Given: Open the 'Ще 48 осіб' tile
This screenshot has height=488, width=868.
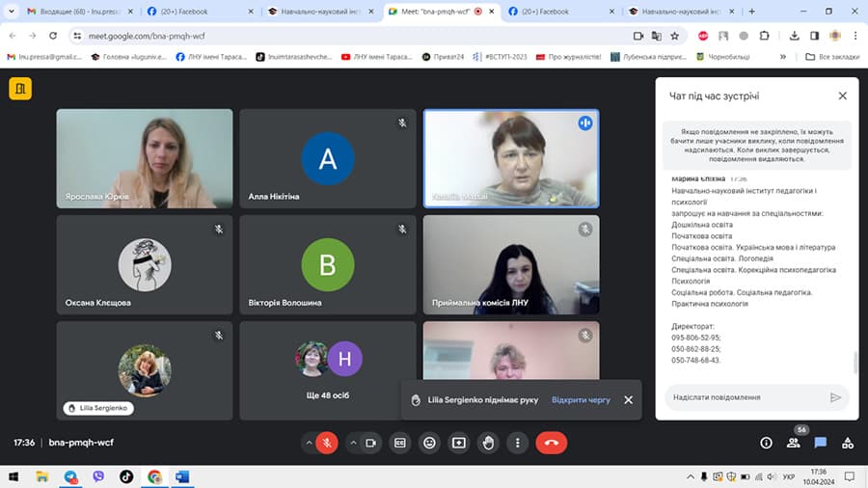Looking at the screenshot, I should click(x=328, y=370).
